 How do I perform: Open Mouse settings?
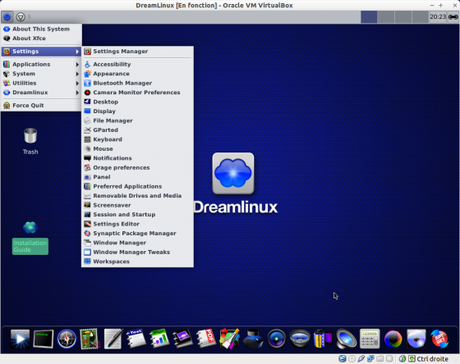(x=137, y=149)
